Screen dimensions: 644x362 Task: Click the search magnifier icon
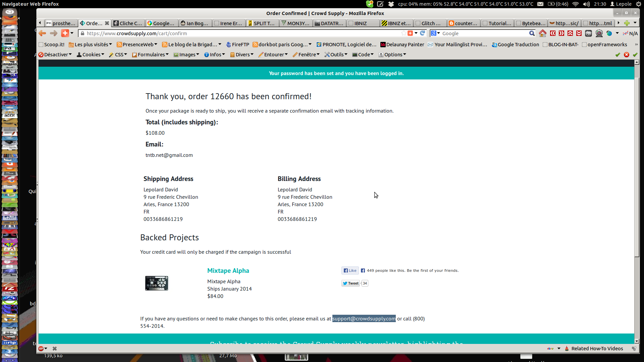point(532,33)
